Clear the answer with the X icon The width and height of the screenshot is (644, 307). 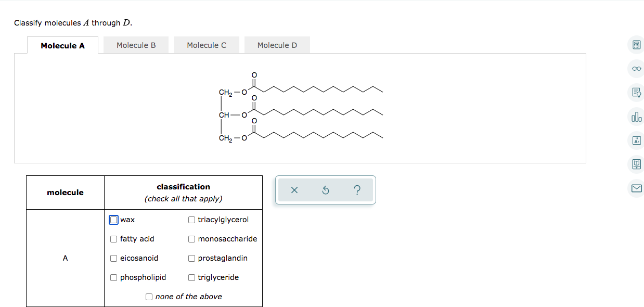[294, 190]
